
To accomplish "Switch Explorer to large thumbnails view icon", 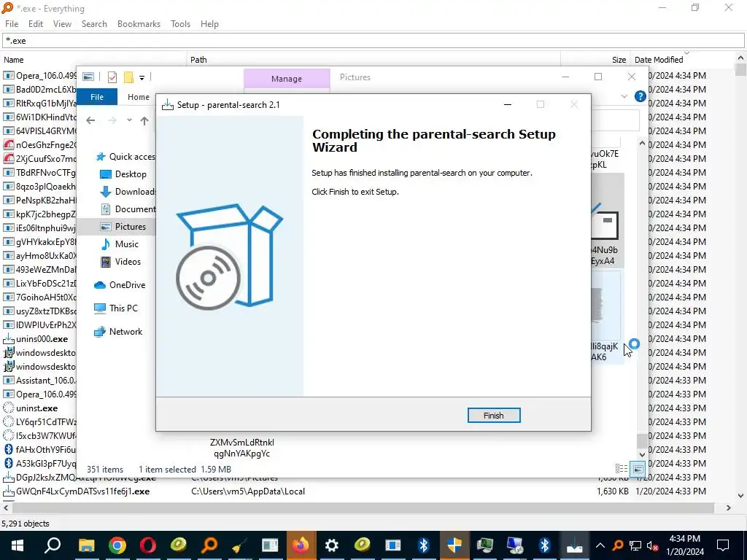I will coord(638,469).
